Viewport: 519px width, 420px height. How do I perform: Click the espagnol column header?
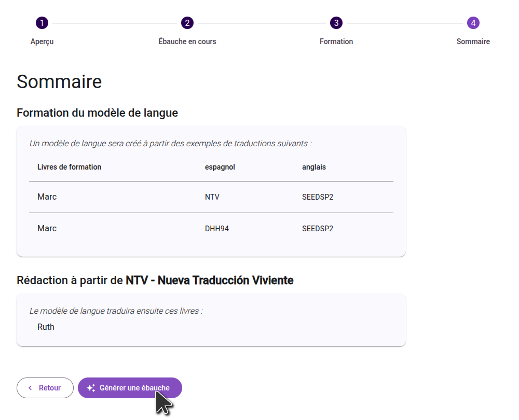pyautogui.click(x=220, y=167)
